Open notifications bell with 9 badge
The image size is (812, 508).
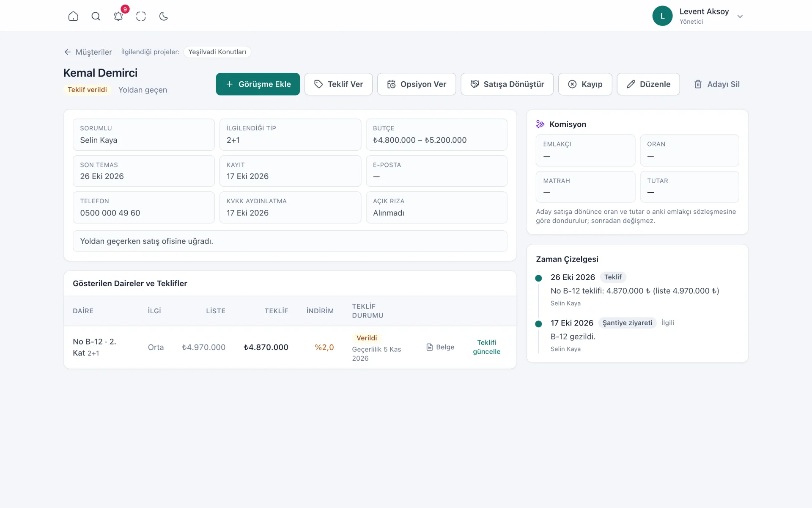(118, 16)
